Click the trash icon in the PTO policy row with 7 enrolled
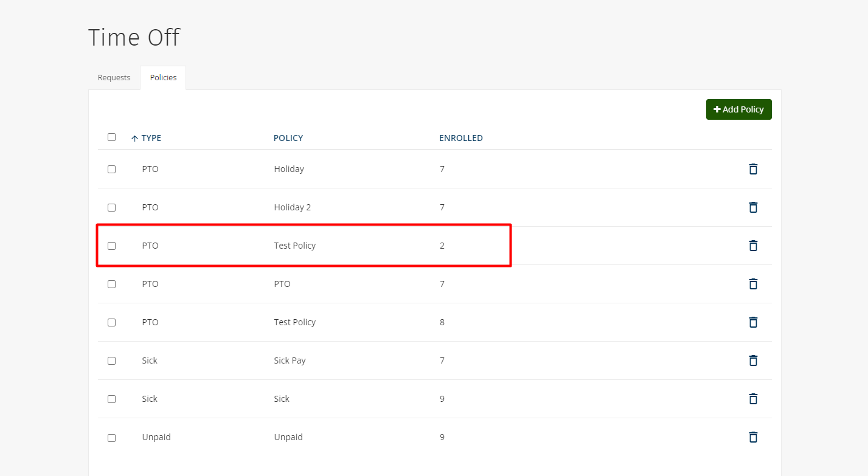Viewport: 868px width, 476px height. click(753, 284)
